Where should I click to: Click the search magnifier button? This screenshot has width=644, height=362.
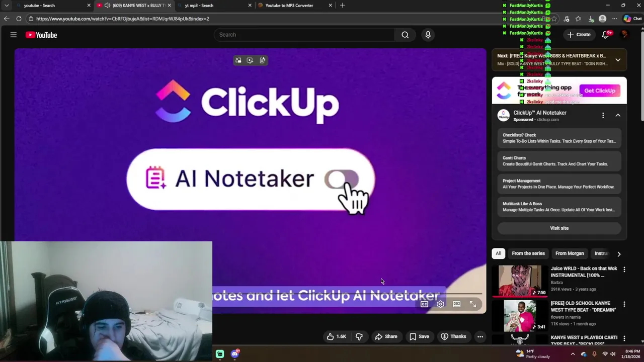pyautogui.click(x=405, y=35)
